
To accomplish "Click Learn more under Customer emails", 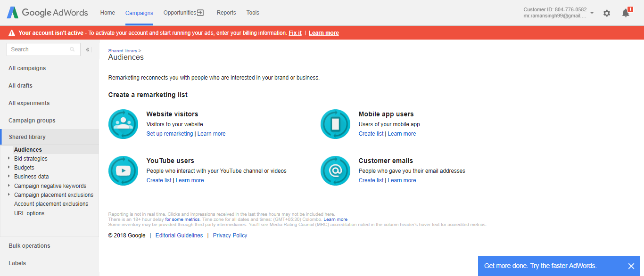I will pos(402,180).
